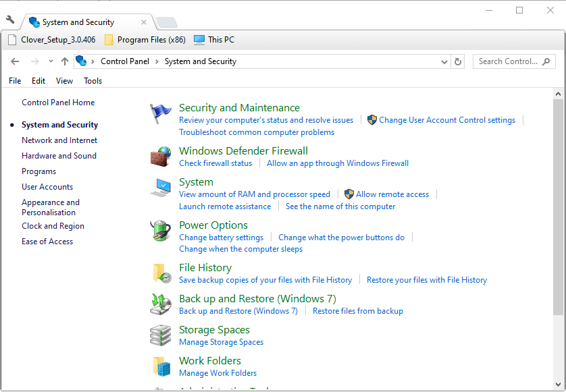Image resolution: width=566 pixels, height=392 pixels.
Task: Go forward with the forward arrow
Action: coord(35,61)
